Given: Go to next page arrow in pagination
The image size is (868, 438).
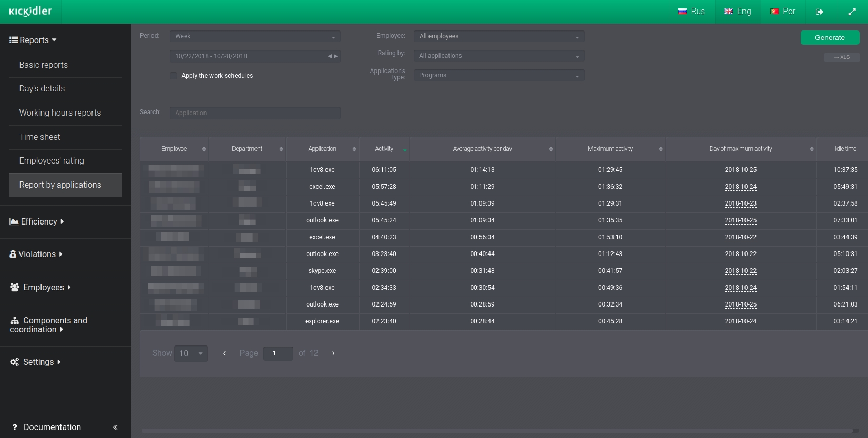Looking at the screenshot, I should pyautogui.click(x=333, y=353).
